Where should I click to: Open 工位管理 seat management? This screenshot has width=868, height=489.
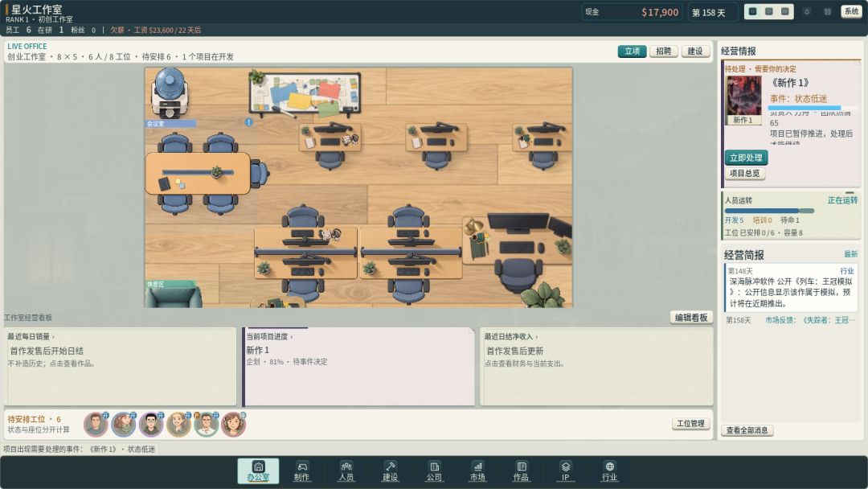[691, 424]
